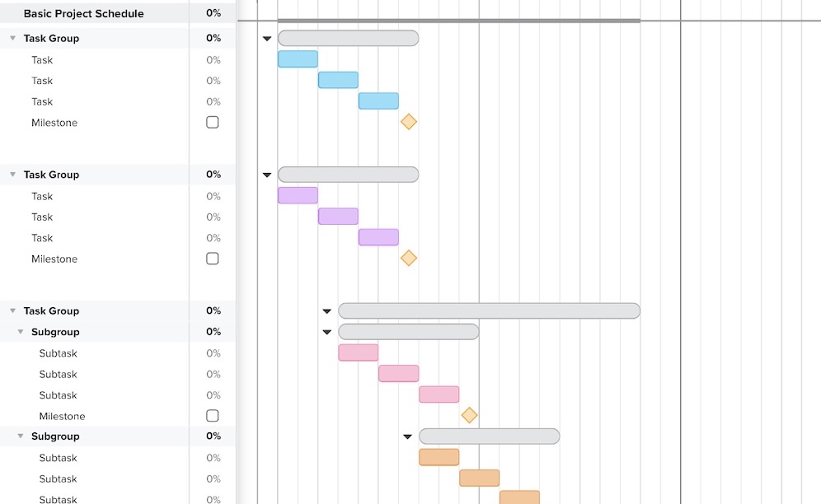Click the collapse arrow on the third Task Group summary bar
Image resolution: width=821 pixels, height=504 pixels.
click(326, 310)
